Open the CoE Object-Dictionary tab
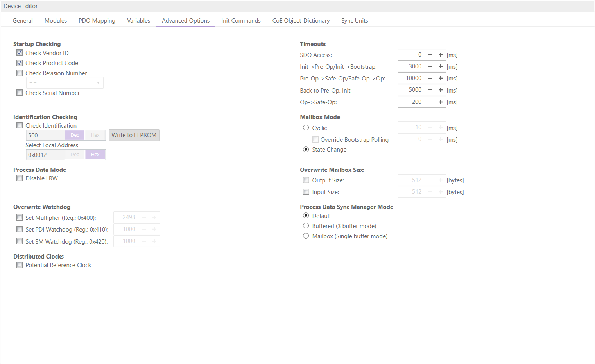This screenshot has height=364, width=595. 301,20
